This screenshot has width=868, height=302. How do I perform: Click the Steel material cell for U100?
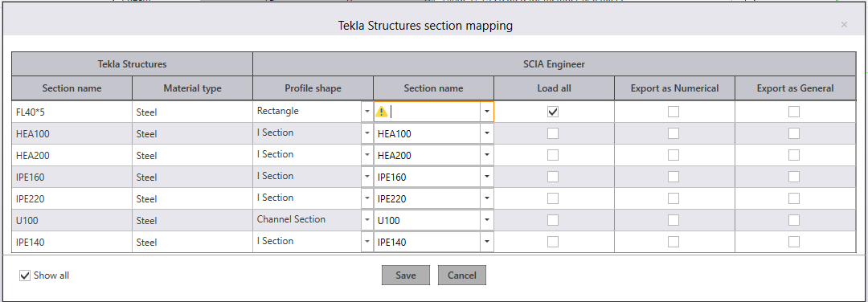tap(192, 220)
